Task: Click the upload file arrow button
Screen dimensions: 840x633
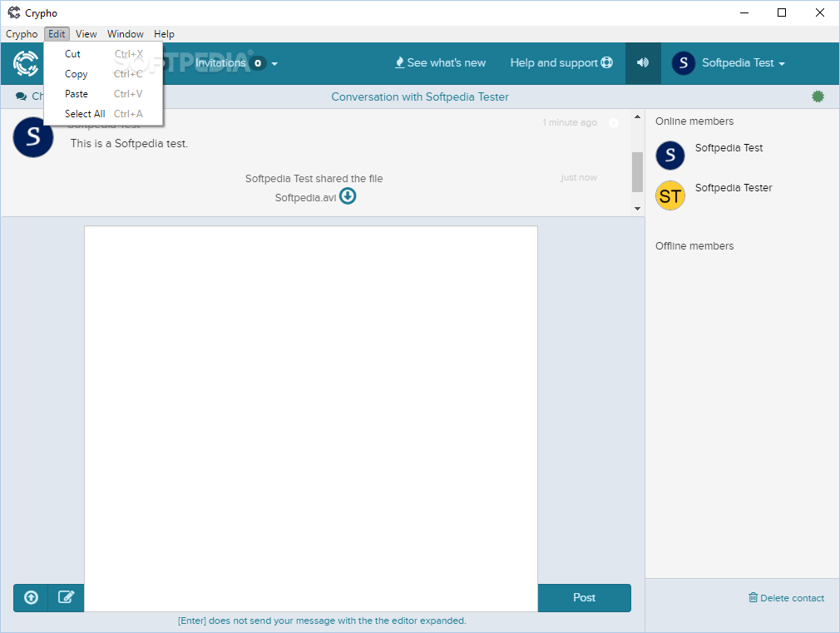Action: click(31, 597)
